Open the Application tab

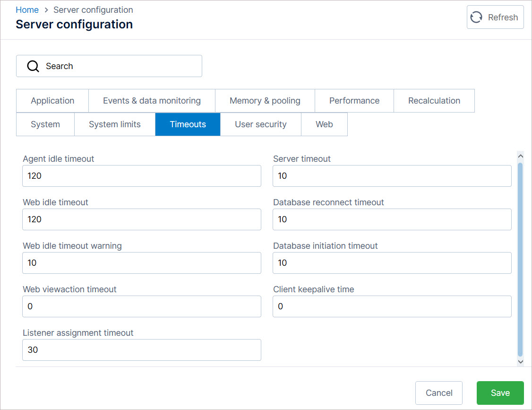[52, 101]
